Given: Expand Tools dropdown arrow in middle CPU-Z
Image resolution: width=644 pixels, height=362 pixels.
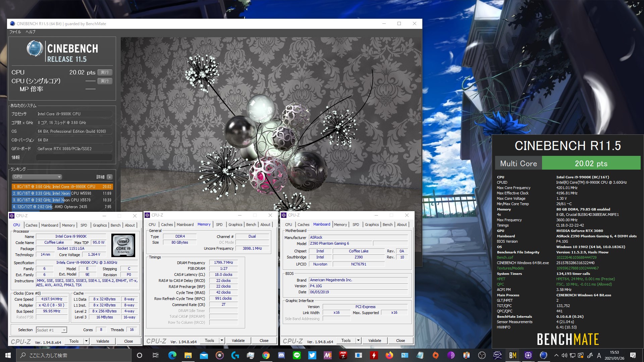Looking at the screenshot, I should [222, 341].
